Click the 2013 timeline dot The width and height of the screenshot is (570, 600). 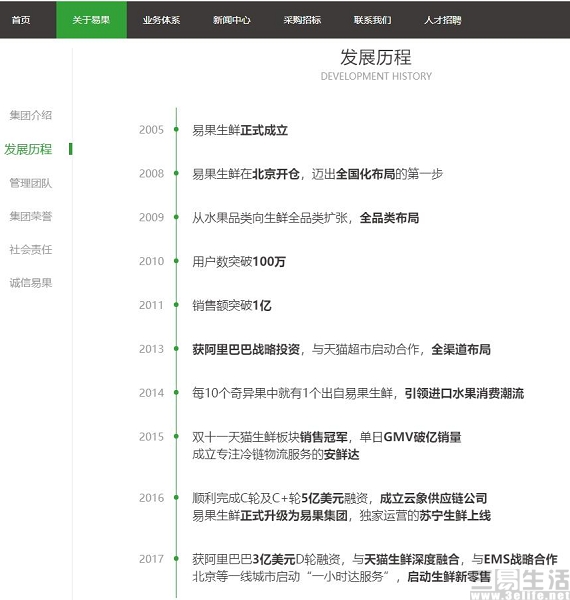pos(176,349)
